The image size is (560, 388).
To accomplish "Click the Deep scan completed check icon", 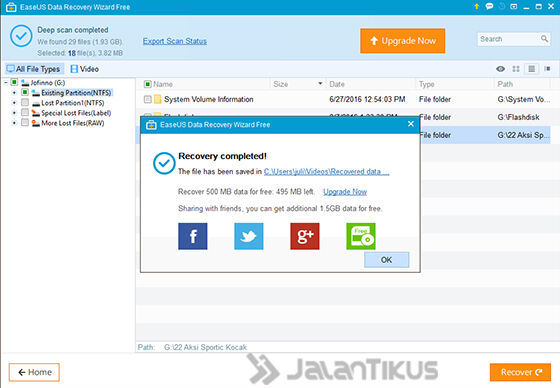I will point(21,36).
